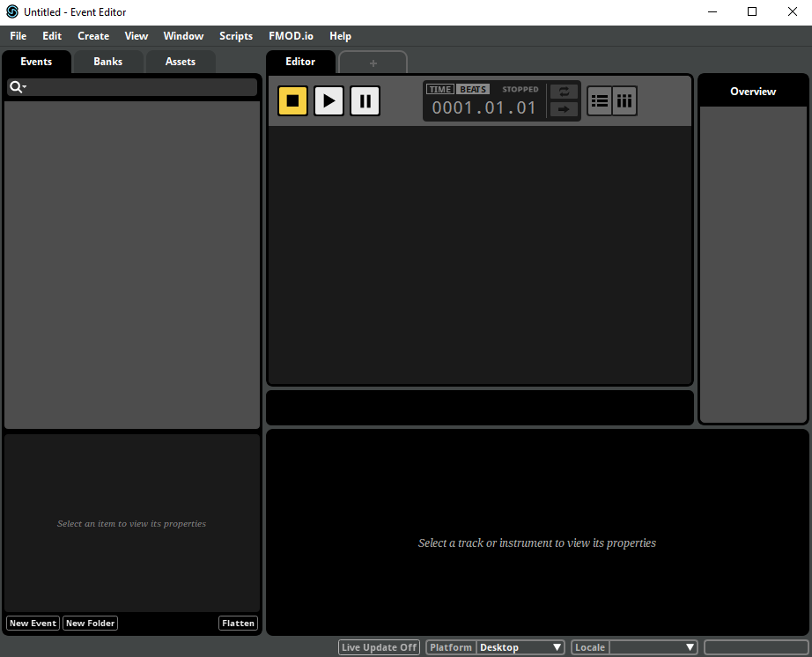This screenshot has height=657, width=812.
Task: Start playback with the play button
Action: coord(328,100)
